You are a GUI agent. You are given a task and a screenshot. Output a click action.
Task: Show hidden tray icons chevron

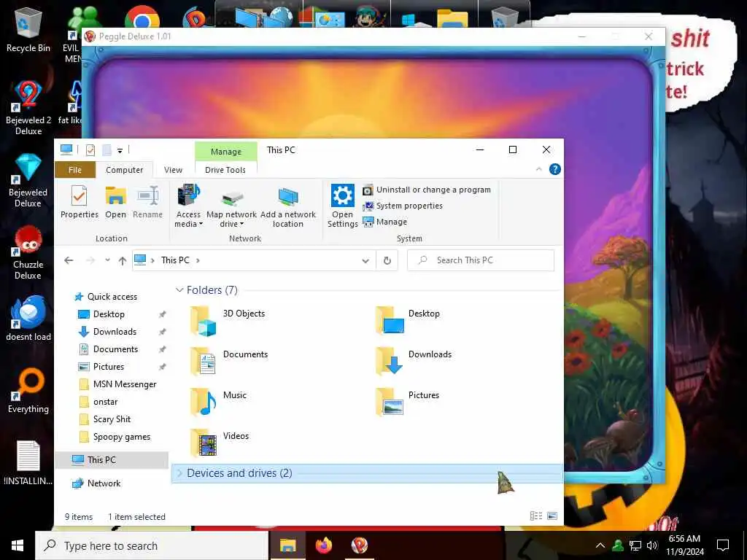click(600, 545)
